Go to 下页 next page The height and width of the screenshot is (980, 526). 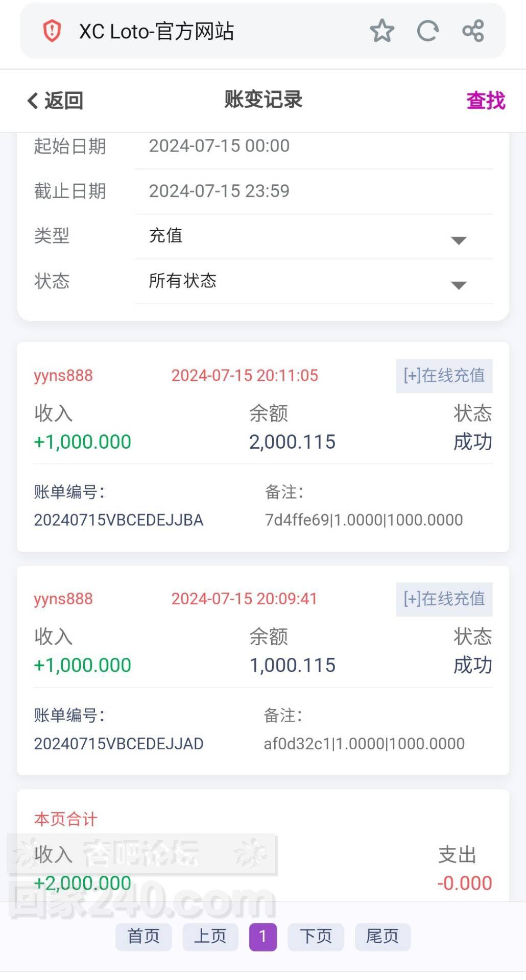tap(316, 936)
